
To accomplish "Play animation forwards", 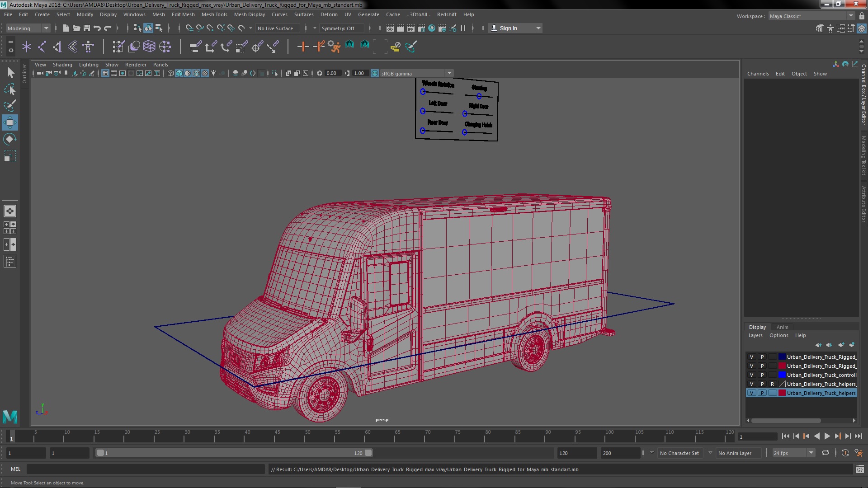I will point(827,436).
